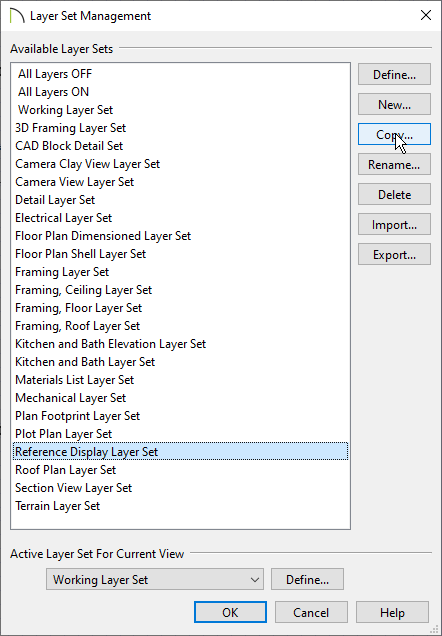Open the Active Layer Set dropdown
442x636 pixels.
pos(155,579)
